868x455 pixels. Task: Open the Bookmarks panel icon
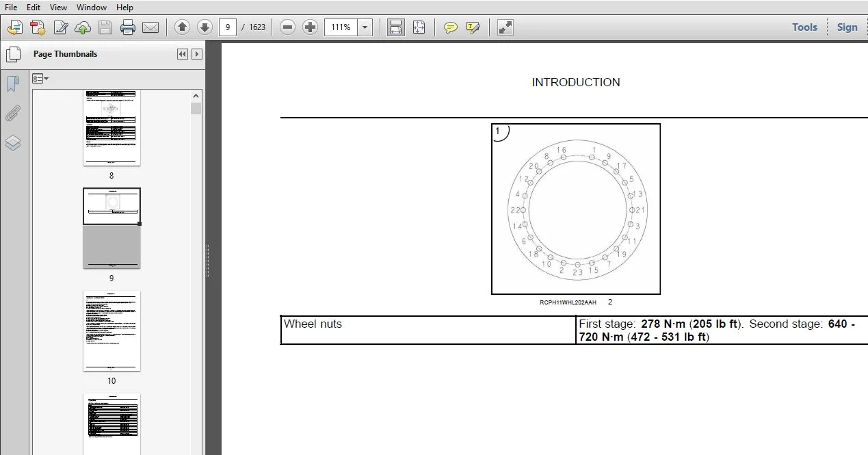[x=13, y=84]
